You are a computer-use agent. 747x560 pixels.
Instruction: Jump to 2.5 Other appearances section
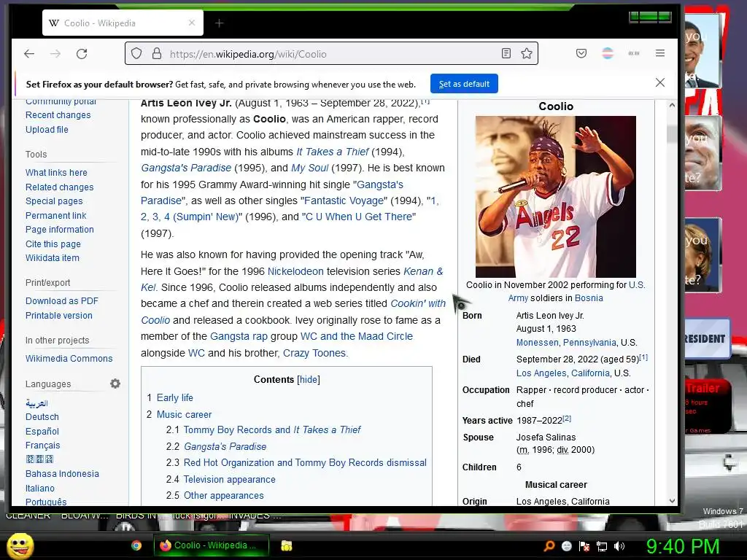(223, 496)
